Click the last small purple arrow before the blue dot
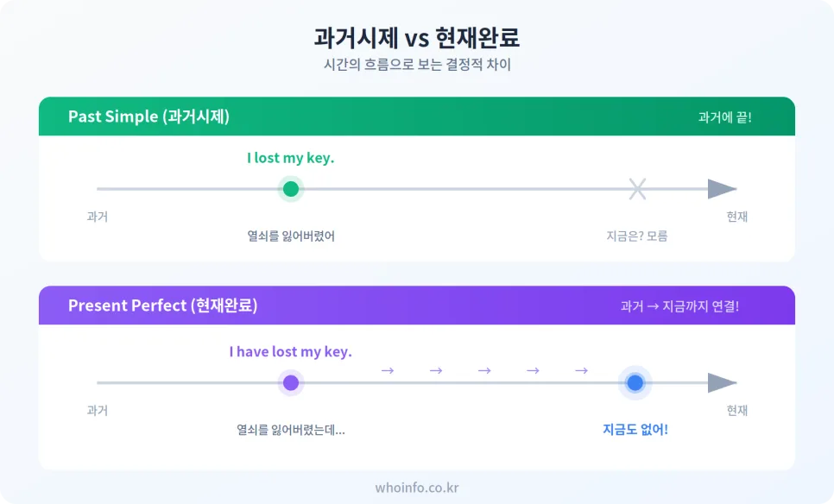Viewport: 834px width, 504px height. [x=581, y=370]
